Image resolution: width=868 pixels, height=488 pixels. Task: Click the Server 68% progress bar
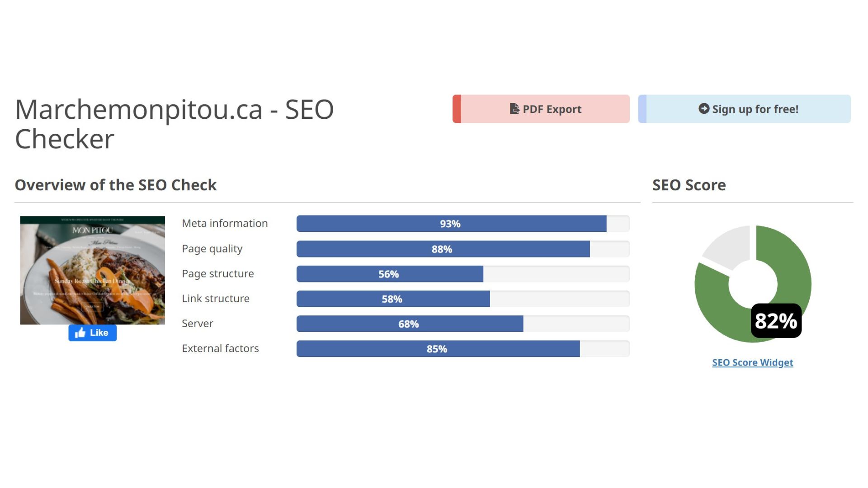[409, 324]
